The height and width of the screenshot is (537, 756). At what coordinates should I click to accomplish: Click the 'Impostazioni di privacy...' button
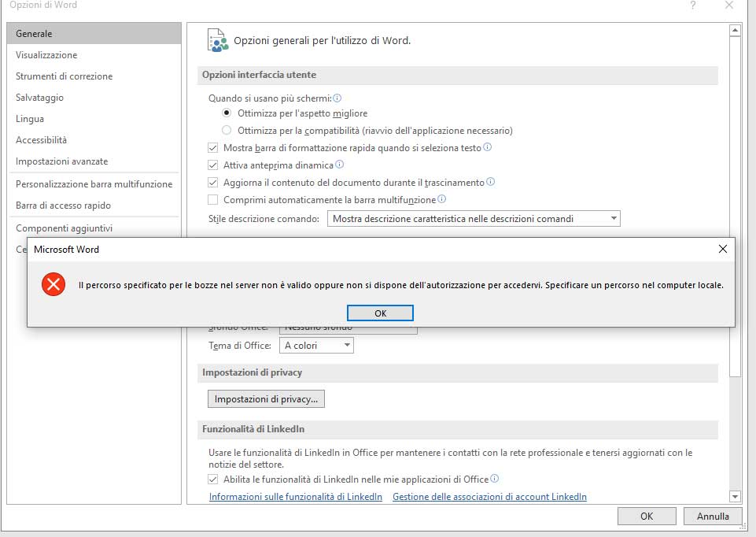click(x=266, y=399)
